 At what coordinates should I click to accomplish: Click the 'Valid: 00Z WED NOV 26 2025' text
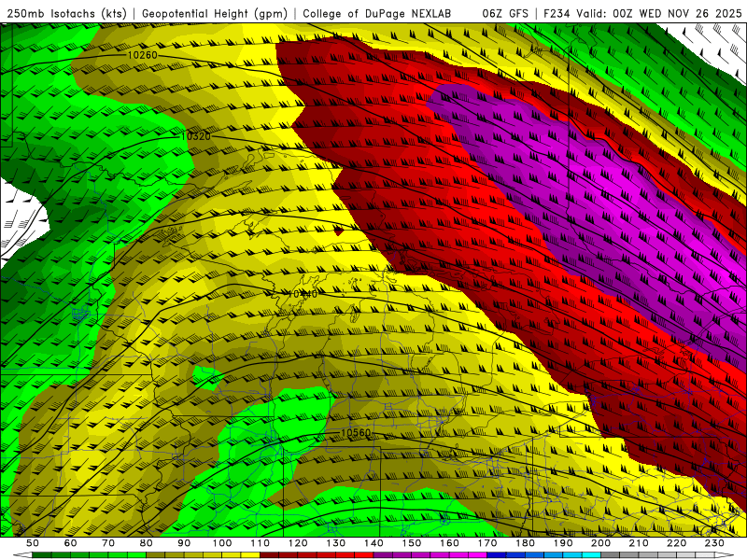[x=659, y=14]
